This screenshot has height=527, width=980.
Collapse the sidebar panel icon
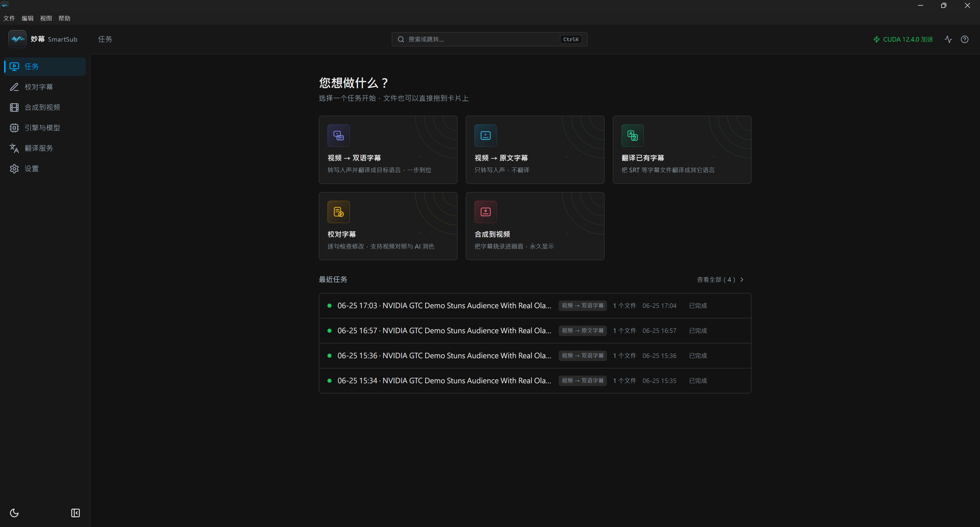(x=76, y=513)
